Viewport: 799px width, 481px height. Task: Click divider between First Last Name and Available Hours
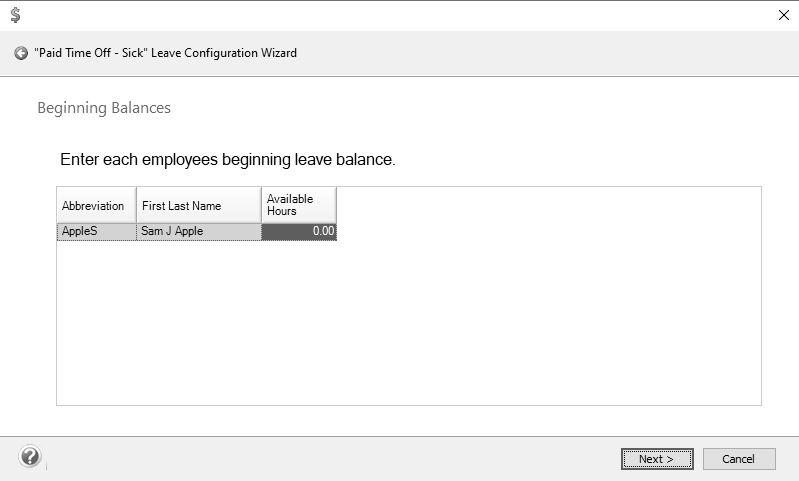click(x=261, y=205)
